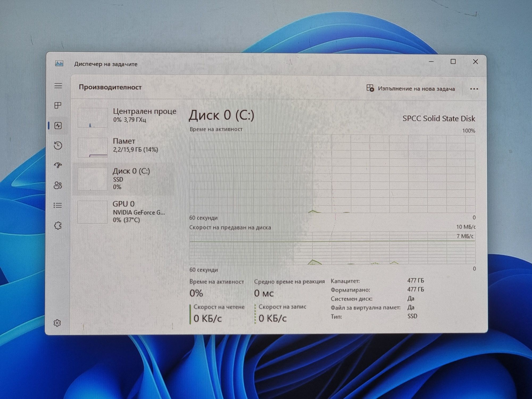Click the 'Тип:' label
This screenshot has height=399, width=532.
coord(336,317)
